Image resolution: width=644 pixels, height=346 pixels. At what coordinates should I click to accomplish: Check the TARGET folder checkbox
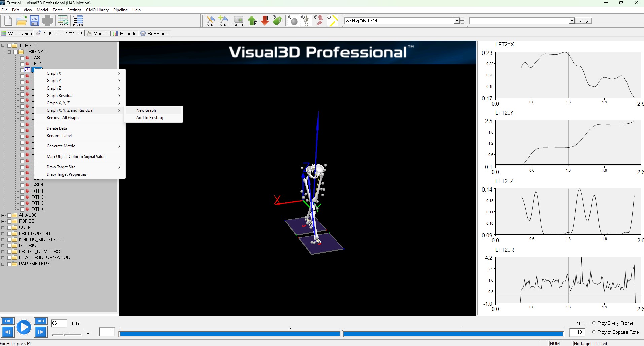9,46
